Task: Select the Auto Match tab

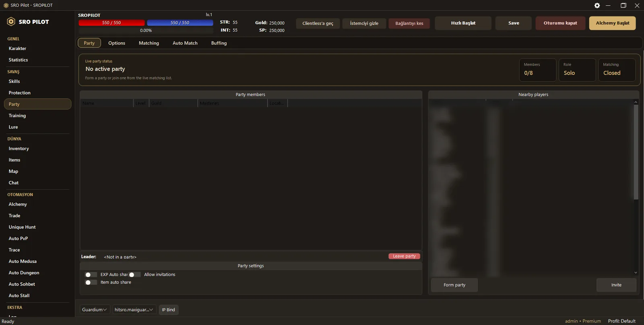Action: pos(185,43)
